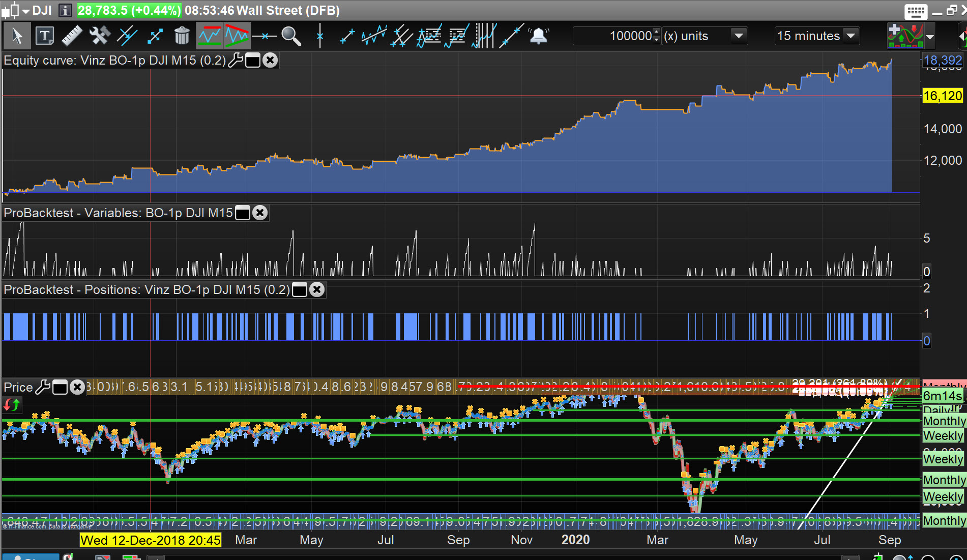Select the cursor pointer tool

16,36
